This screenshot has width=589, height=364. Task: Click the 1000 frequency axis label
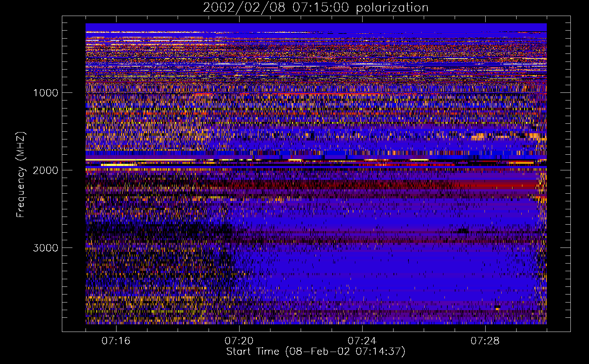tap(46, 93)
